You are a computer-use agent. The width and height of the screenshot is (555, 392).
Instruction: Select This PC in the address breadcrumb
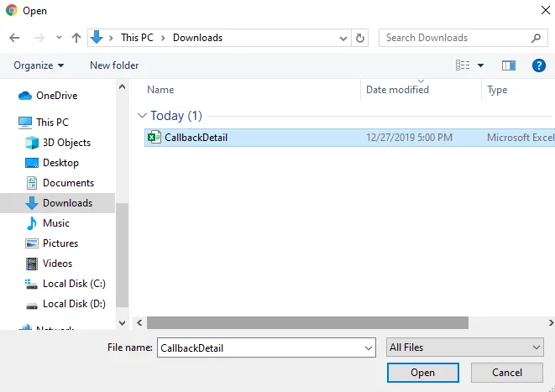click(x=137, y=38)
